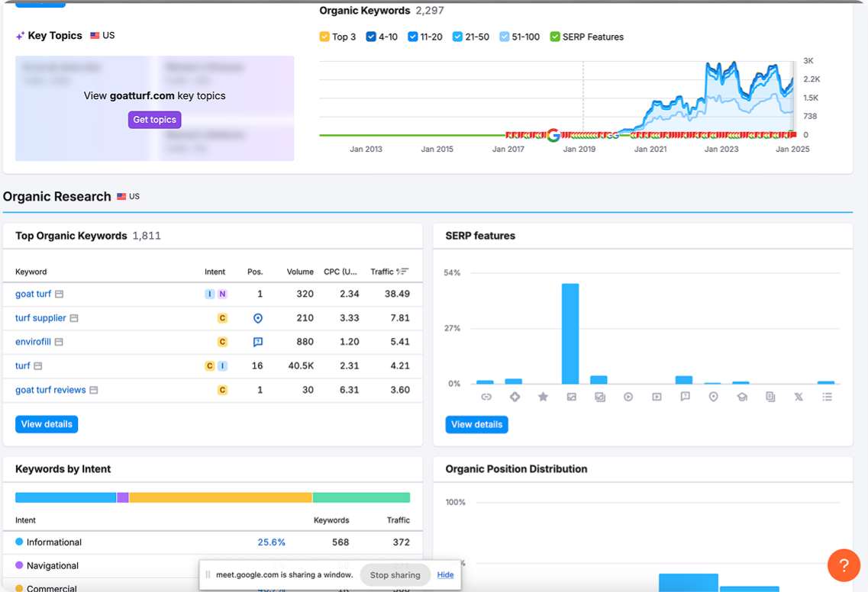Screen dimensions: 868x592
Task: Click the link SERP feature icon
Action: pyautogui.click(x=486, y=397)
